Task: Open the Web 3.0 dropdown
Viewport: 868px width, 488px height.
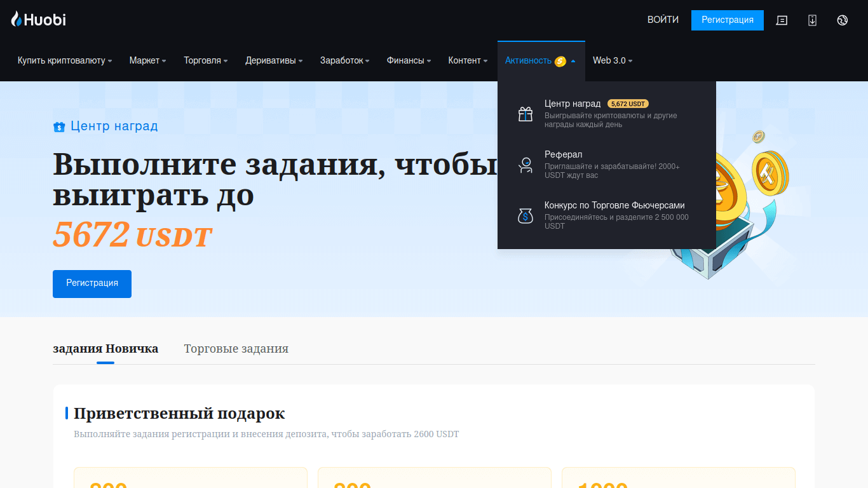Action: tap(612, 61)
